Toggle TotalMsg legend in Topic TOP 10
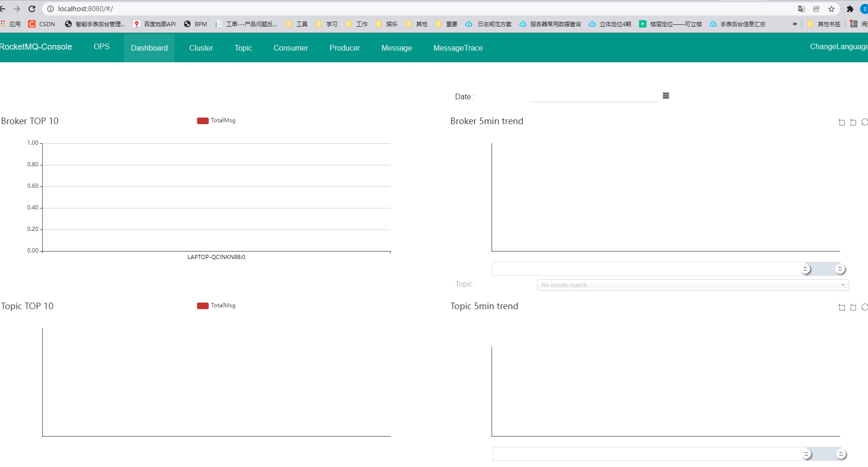Image resolution: width=868 pixels, height=467 pixels. pyautogui.click(x=216, y=305)
